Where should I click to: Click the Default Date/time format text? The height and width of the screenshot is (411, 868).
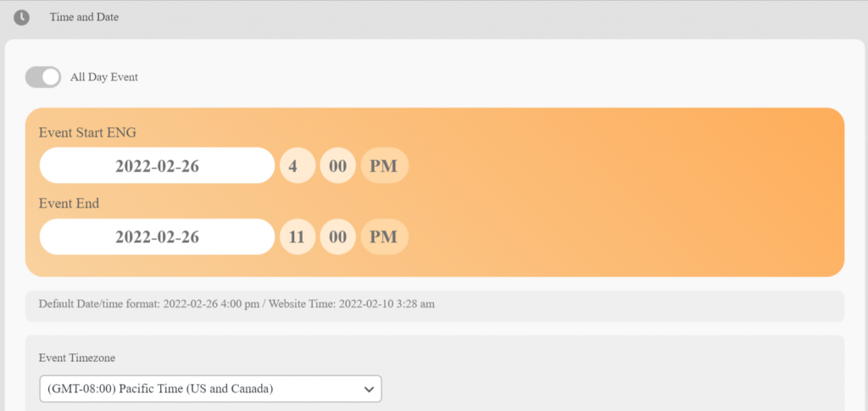tap(99, 303)
